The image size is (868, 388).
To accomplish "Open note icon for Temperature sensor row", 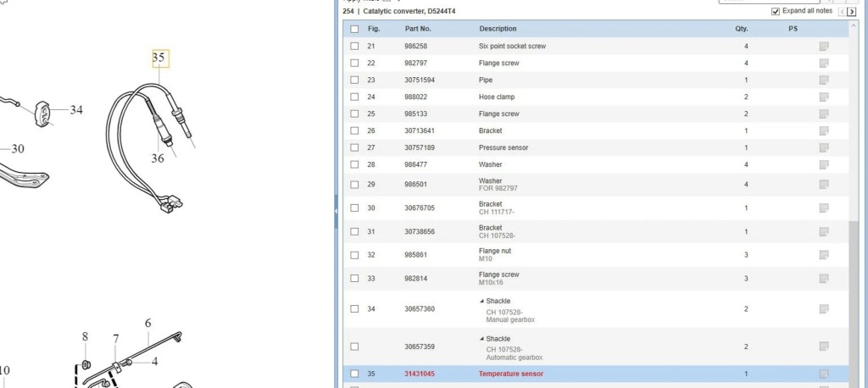I will coord(824,374).
